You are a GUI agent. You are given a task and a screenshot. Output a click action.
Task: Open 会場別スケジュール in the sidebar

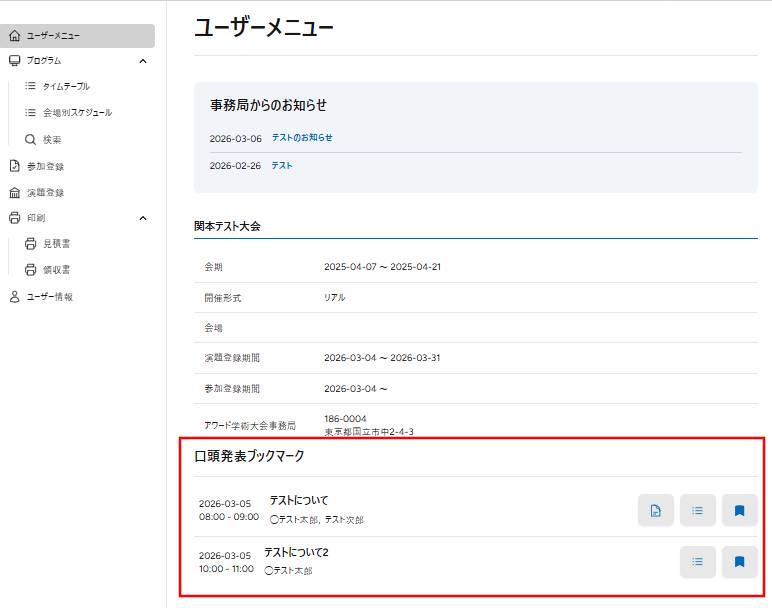click(77, 113)
